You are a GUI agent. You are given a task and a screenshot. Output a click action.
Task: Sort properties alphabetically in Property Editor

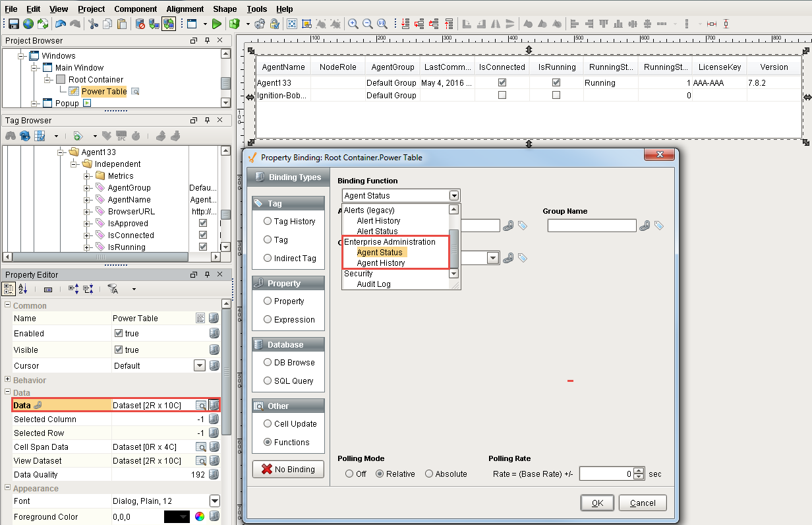pos(23,289)
